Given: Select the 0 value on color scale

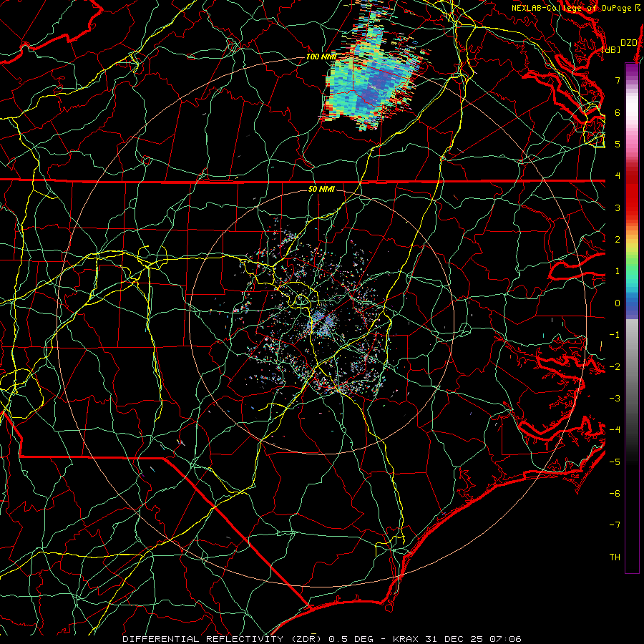Looking at the screenshot, I should 618,303.
